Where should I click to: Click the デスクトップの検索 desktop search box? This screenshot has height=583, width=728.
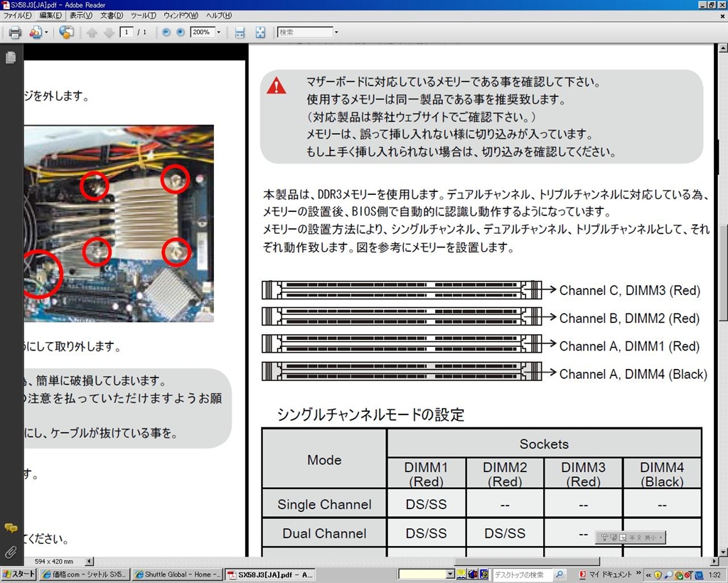click(x=523, y=574)
